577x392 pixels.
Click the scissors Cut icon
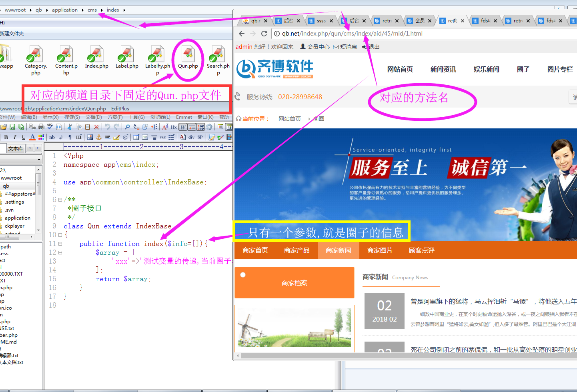(70, 127)
